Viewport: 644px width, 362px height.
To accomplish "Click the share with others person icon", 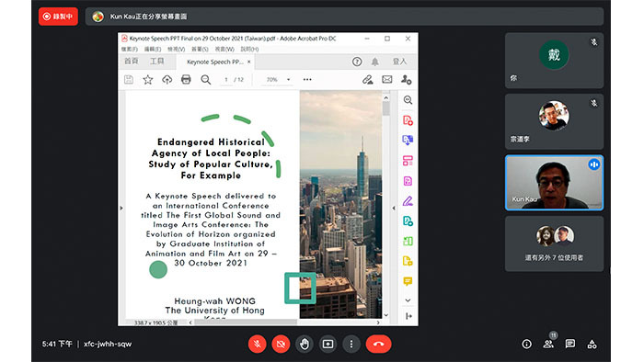I will click(407, 80).
